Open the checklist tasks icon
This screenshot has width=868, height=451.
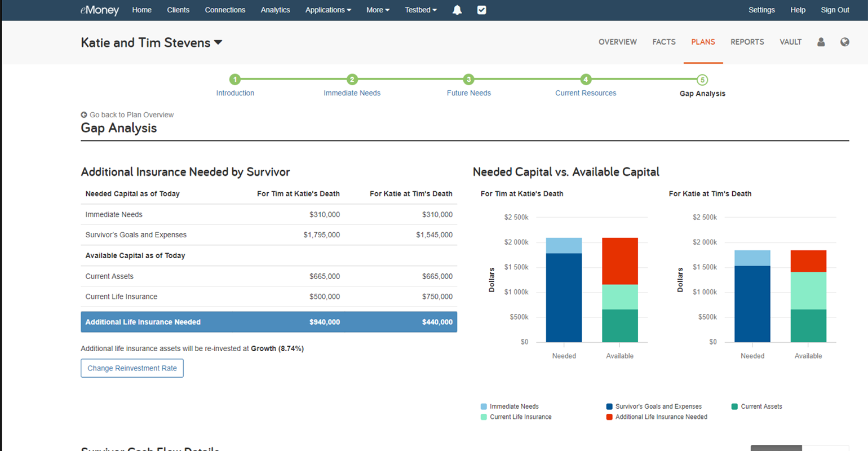tap(481, 10)
